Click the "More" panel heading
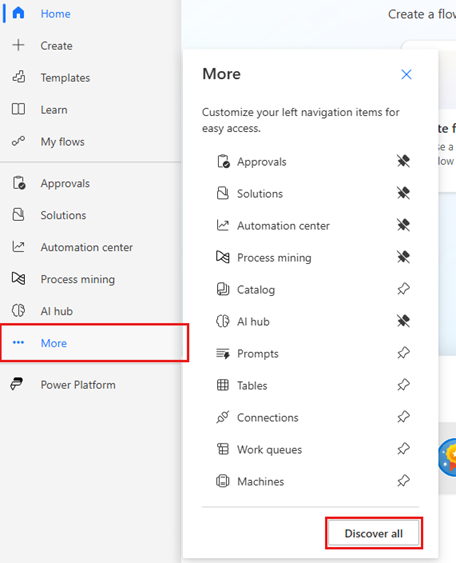This screenshot has width=456, height=563. [222, 74]
